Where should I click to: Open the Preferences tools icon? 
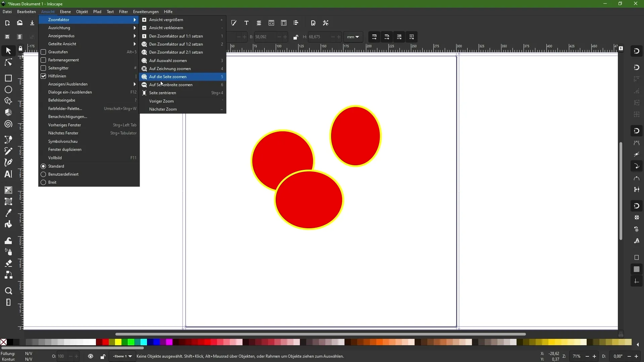coord(326,23)
